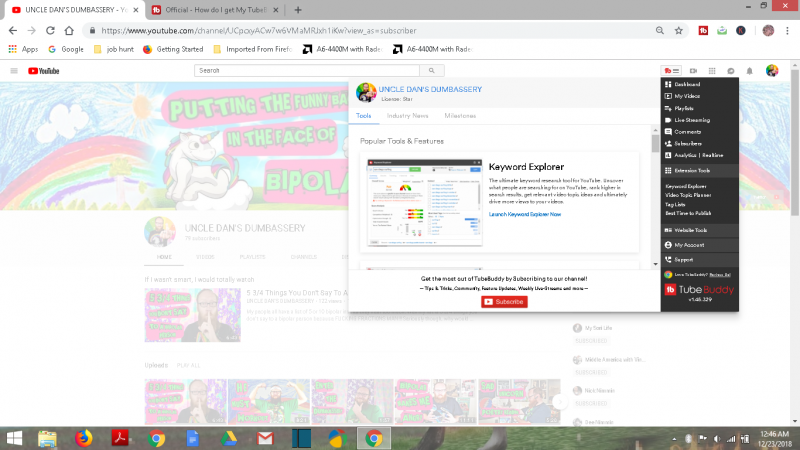This screenshot has height=450, width=800.
Task: Click in the YouTube search field
Action: point(305,71)
